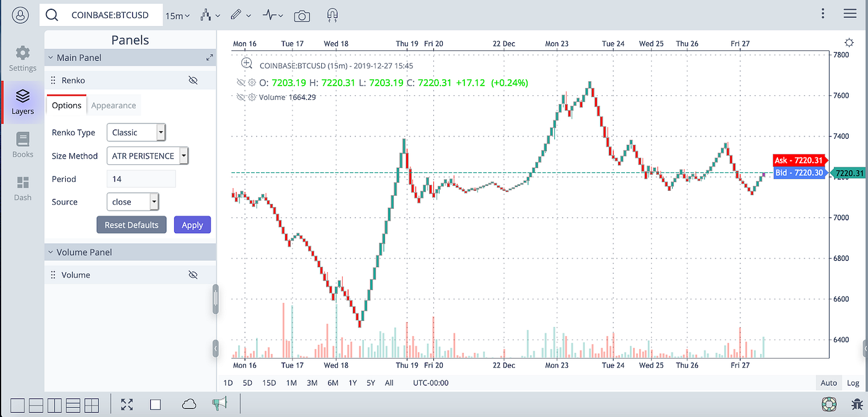Toggle visibility of the Renko layer
Image resolution: width=868 pixels, height=417 pixels.
[x=193, y=80]
